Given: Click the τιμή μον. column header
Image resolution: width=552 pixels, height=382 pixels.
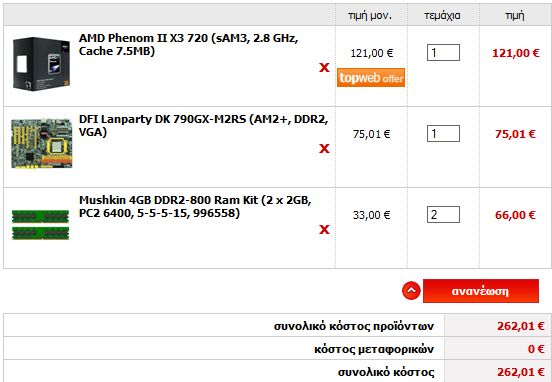Looking at the screenshot, I should (370, 15).
